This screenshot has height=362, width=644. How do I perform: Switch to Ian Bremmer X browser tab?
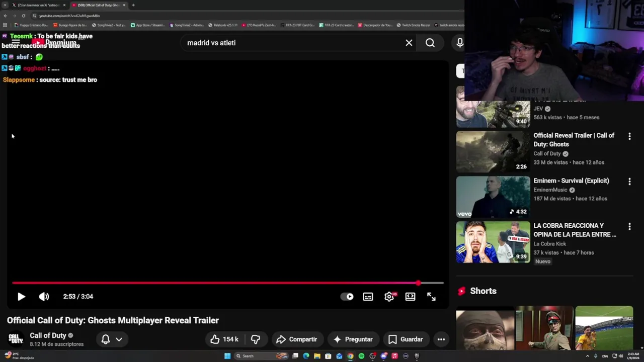click(x=38, y=5)
